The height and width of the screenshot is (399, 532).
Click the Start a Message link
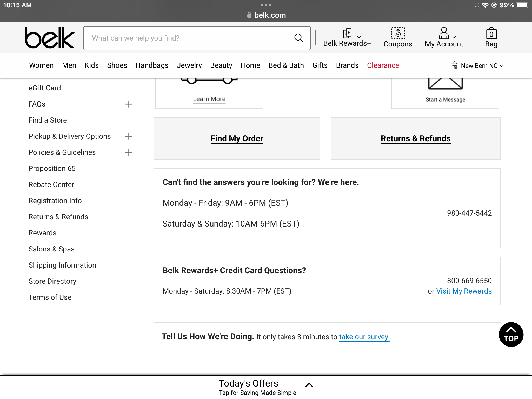click(x=445, y=99)
